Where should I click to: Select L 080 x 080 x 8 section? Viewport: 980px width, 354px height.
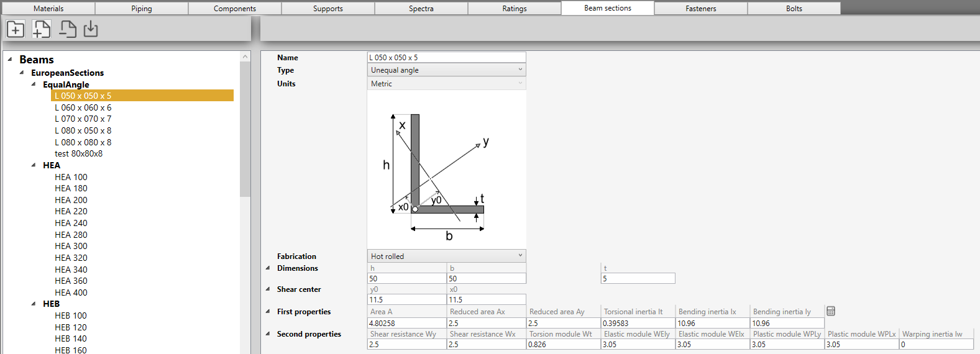(x=83, y=142)
